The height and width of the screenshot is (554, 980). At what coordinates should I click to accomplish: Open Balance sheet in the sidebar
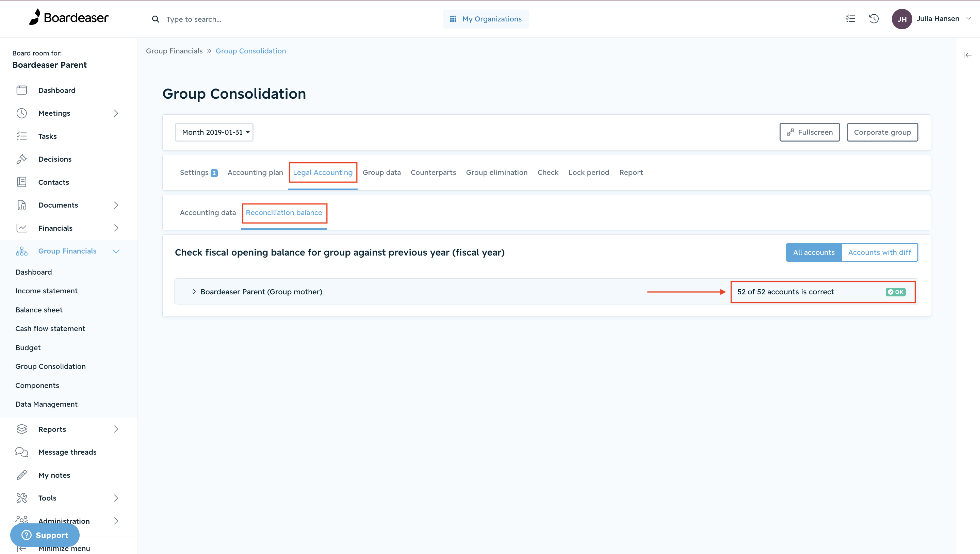pyautogui.click(x=39, y=310)
